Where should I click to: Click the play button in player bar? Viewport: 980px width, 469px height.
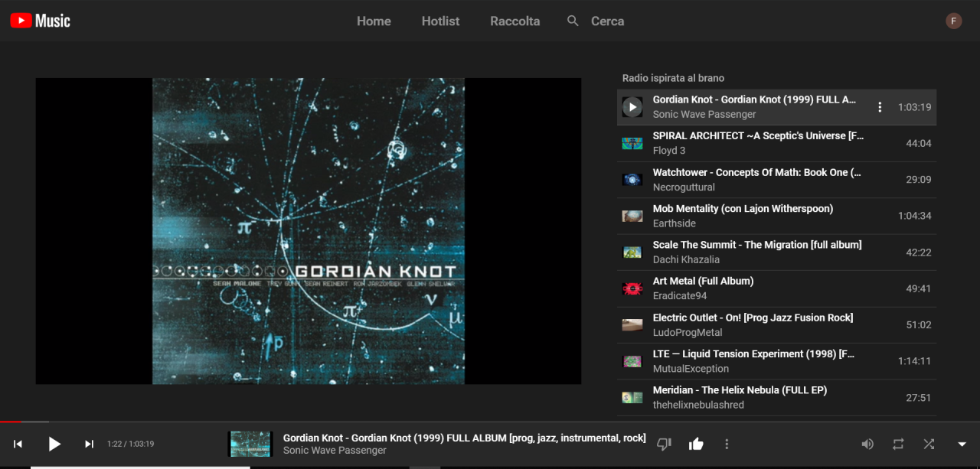point(54,444)
